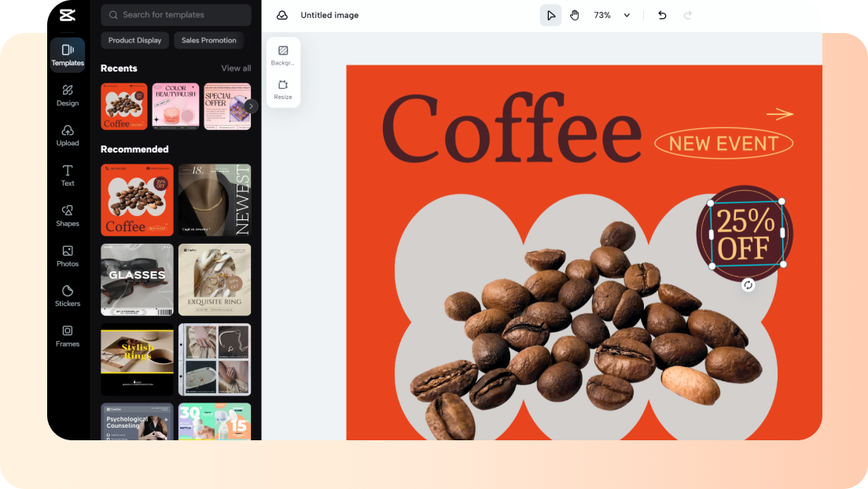Undo the last action
This screenshot has width=868, height=489.
point(662,15)
